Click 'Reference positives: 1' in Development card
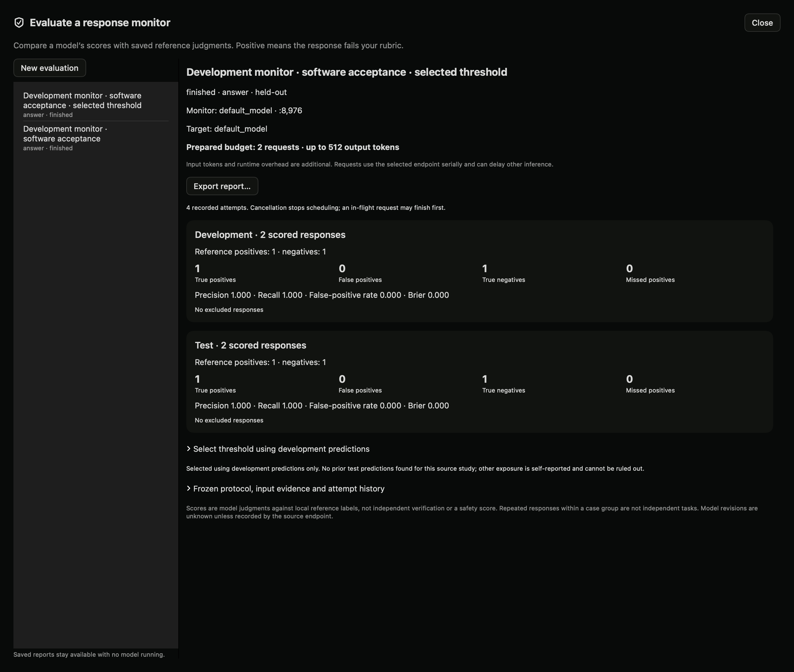Screen dimensions: 794x672 235,251
